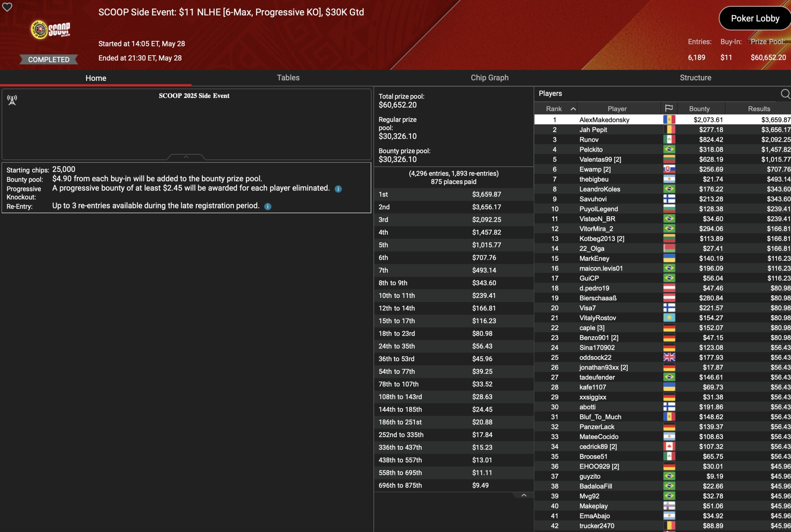
Task: Toggle Rank column sort arrow
Action: (573, 109)
